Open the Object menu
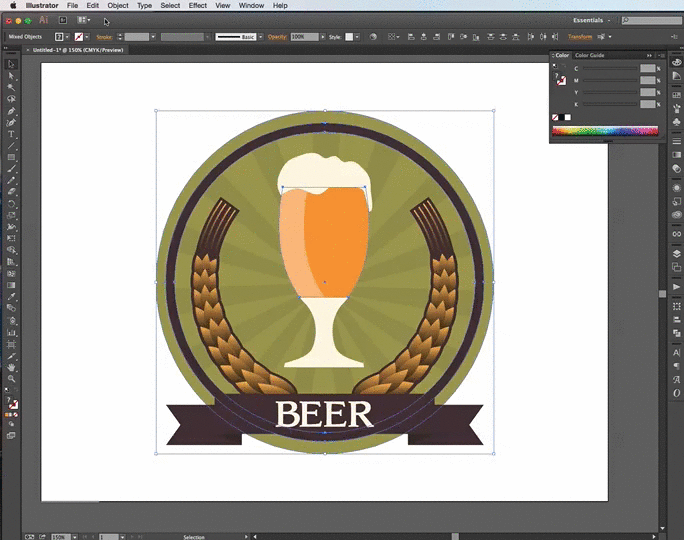The width and height of the screenshot is (684, 540). pos(118,6)
